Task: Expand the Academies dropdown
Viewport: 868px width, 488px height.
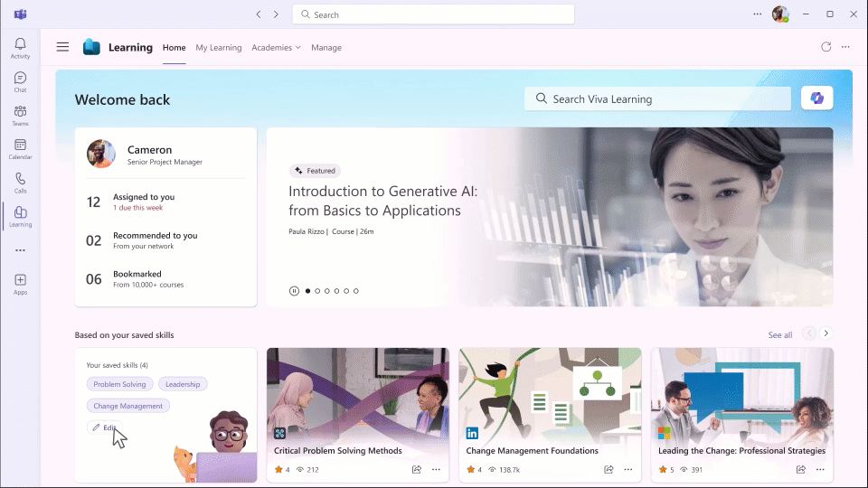Action: pos(276,48)
